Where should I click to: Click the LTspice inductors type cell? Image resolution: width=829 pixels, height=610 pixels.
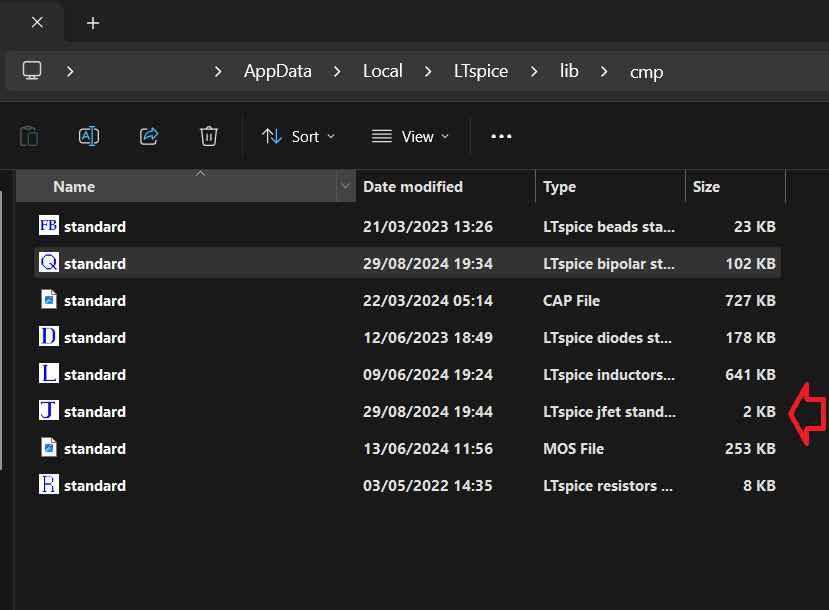coord(609,375)
